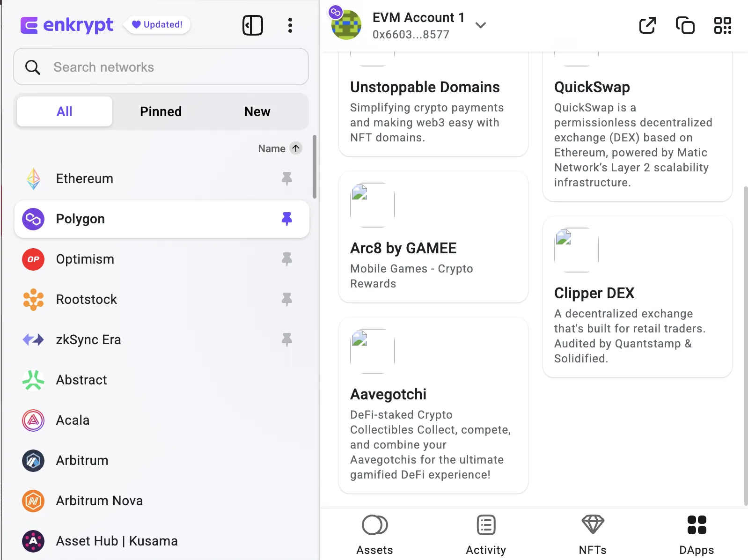This screenshot has width=748, height=560.
Task: Open the Clipper DEX title
Action: [x=594, y=293]
